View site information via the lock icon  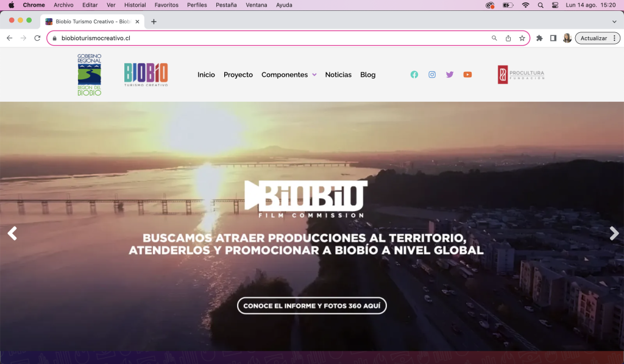pos(54,38)
